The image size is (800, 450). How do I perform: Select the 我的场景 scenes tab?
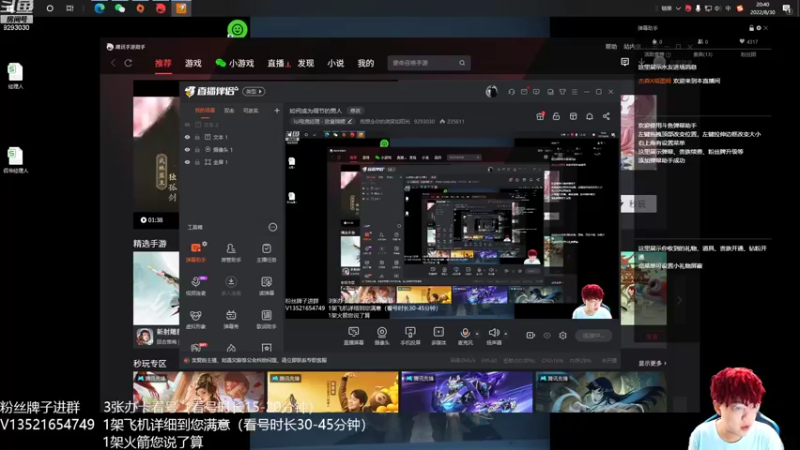tap(205, 111)
